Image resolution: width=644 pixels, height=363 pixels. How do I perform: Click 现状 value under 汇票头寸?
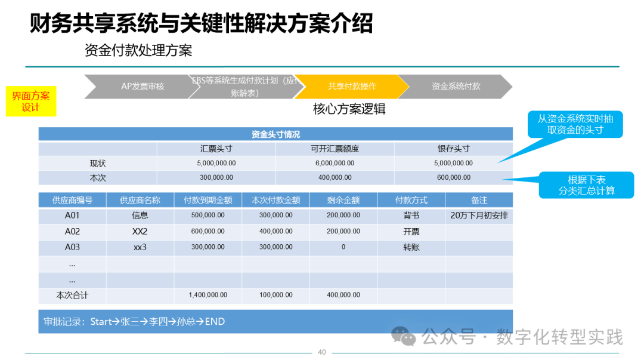(216, 163)
